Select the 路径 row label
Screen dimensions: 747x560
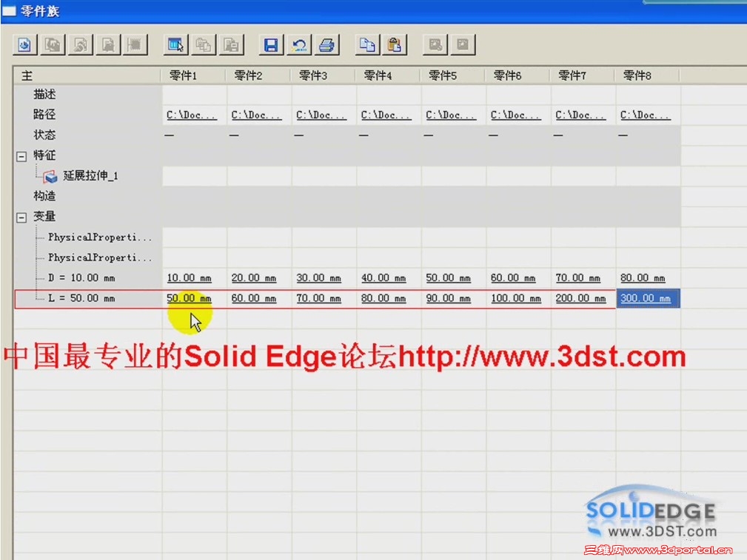tap(44, 114)
